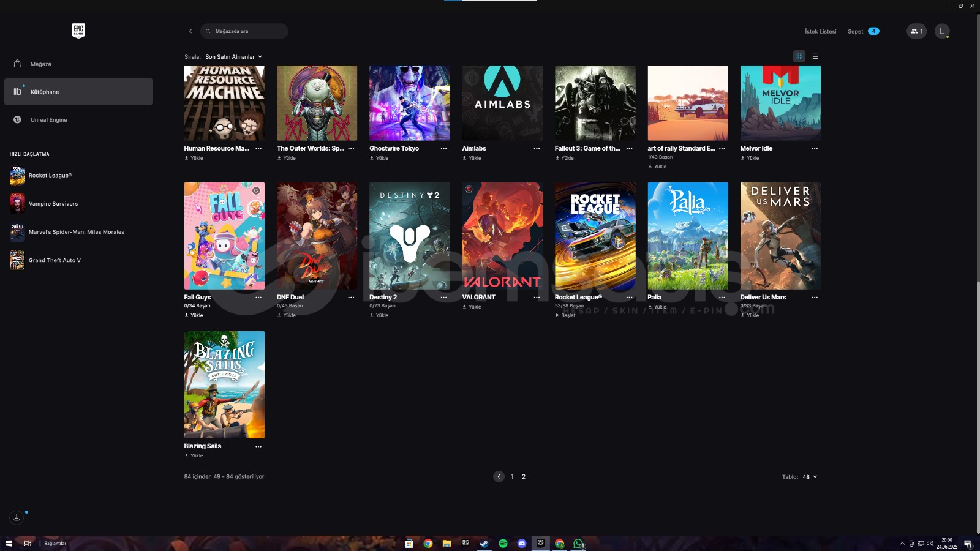Go to page 1 of the library

click(x=512, y=477)
